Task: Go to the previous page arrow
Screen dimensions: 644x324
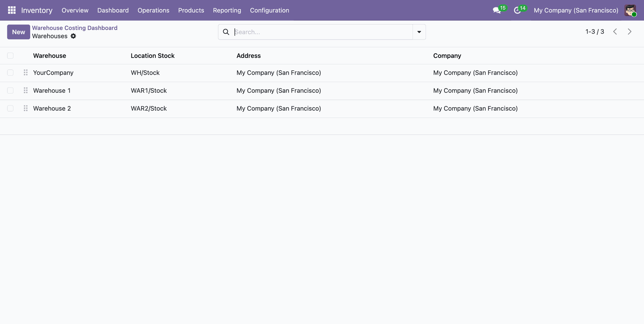Action: pos(615,31)
